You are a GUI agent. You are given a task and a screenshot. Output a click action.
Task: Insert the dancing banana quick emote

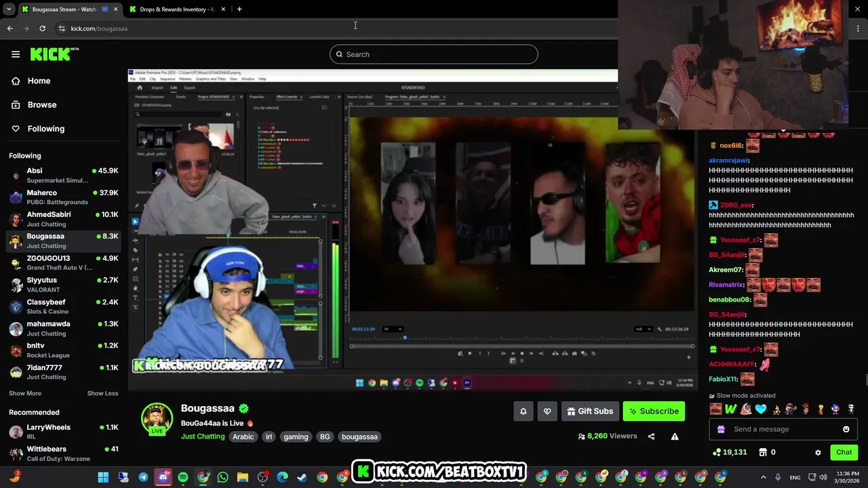pos(775,409)
